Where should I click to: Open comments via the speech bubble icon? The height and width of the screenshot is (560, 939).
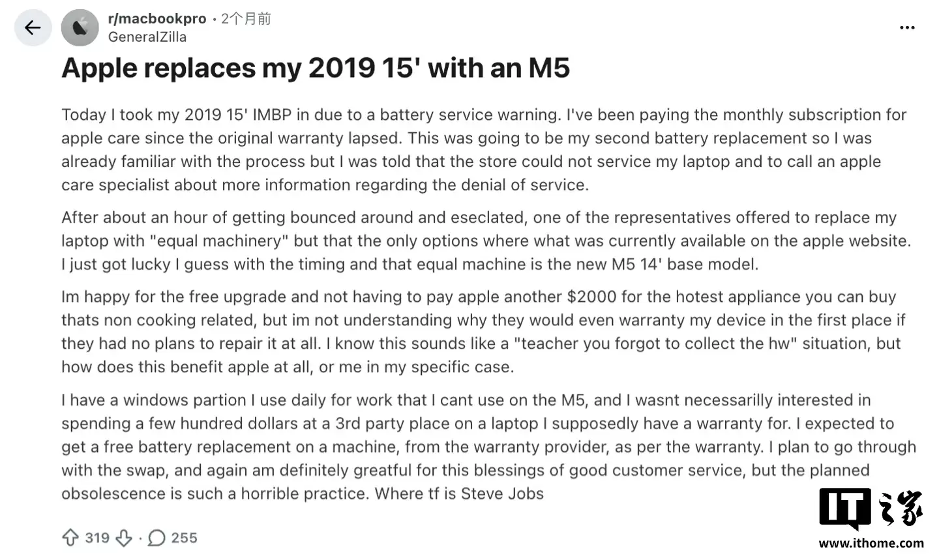(156, 537)
